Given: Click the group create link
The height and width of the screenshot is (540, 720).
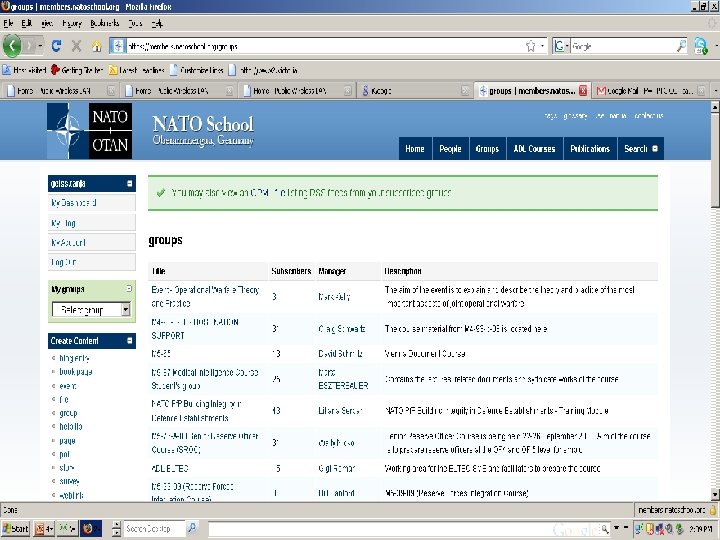Looking at the screenshot, I should [x=68, y=413].
